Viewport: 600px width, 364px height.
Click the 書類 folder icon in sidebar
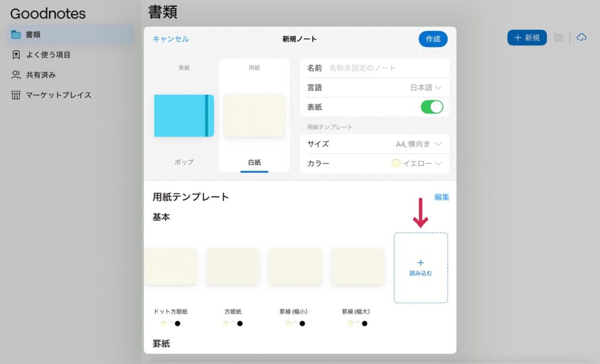coord(16,35)
